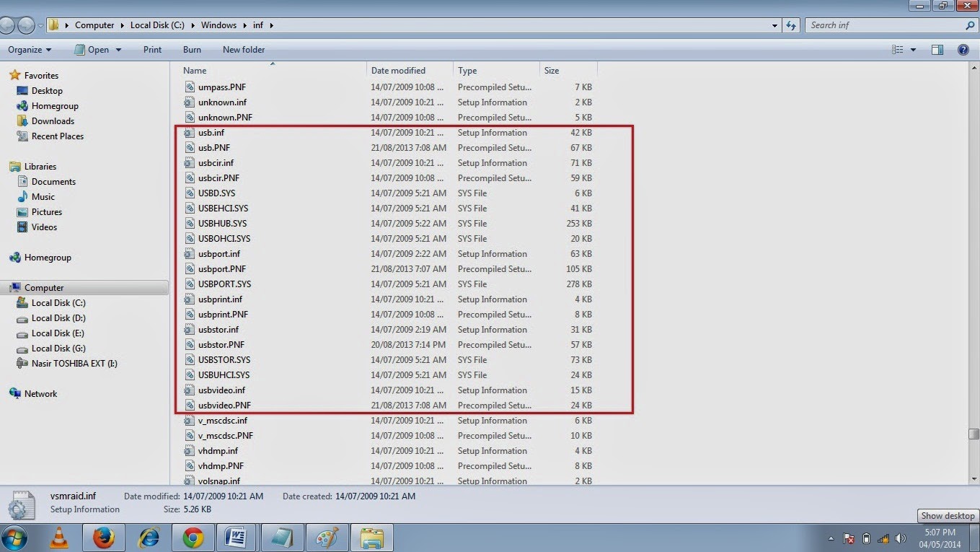This screenshot has height=552, width=980.
Task: Select the usbport.inf file row
Action: 388,254
